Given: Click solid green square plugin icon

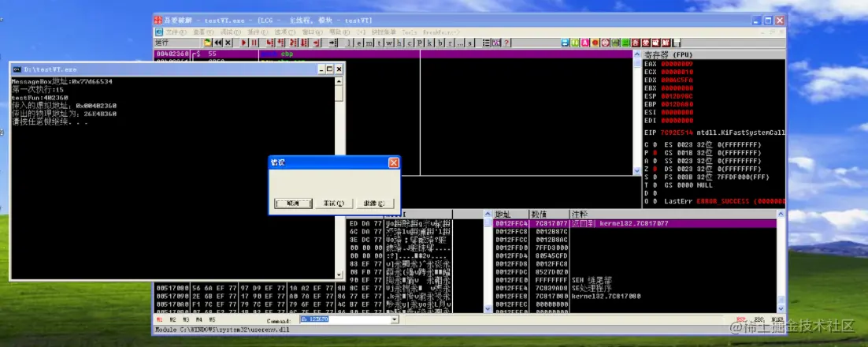Looking at the screenshot, I should (x=625, y=43).
